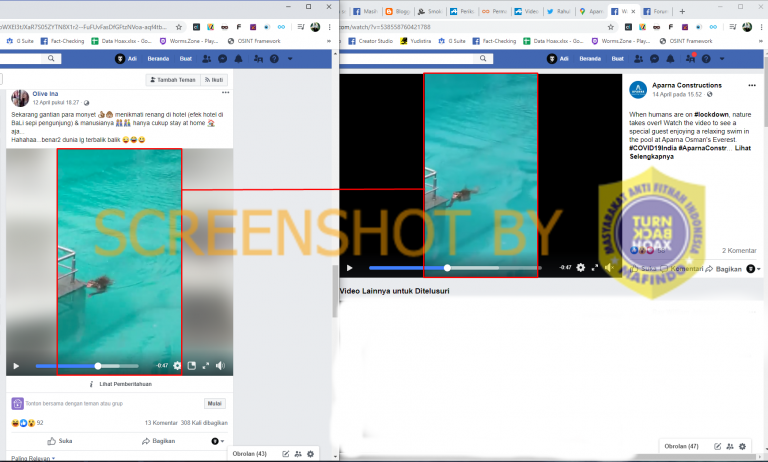Bookmark page star in right browser window
Image resolution: width=768 pixels, height=462 pixels.
611,27
